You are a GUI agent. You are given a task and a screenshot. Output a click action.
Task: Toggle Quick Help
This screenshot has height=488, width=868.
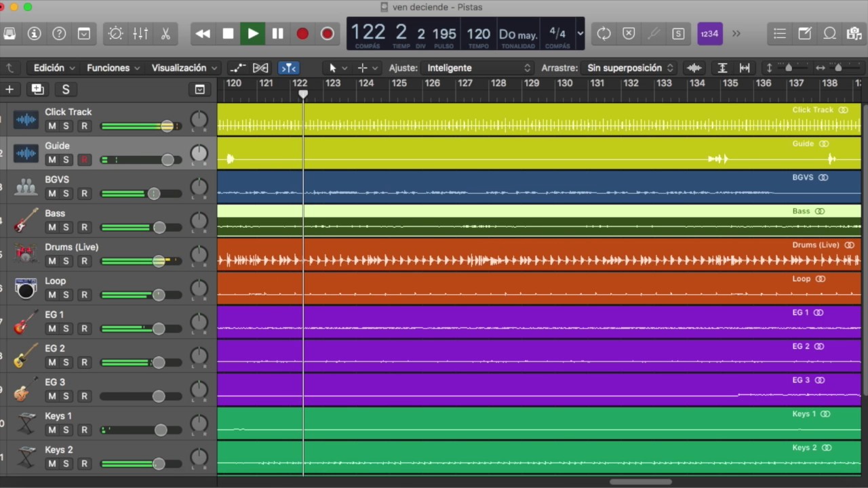click(59, 33)
